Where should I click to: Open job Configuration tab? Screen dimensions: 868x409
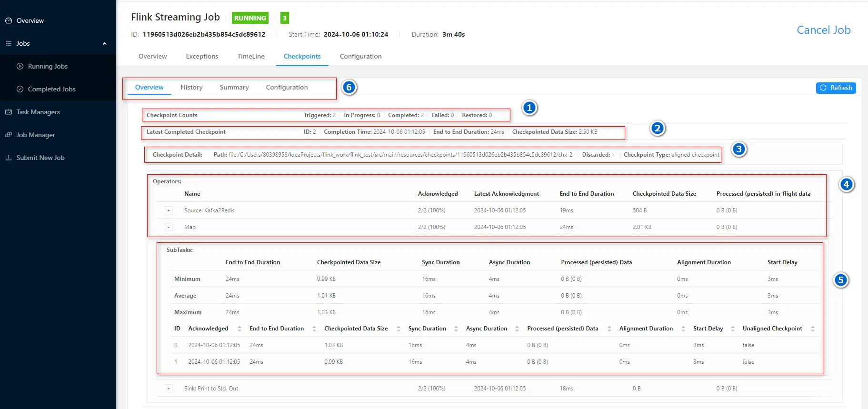(x=360, y=56)
